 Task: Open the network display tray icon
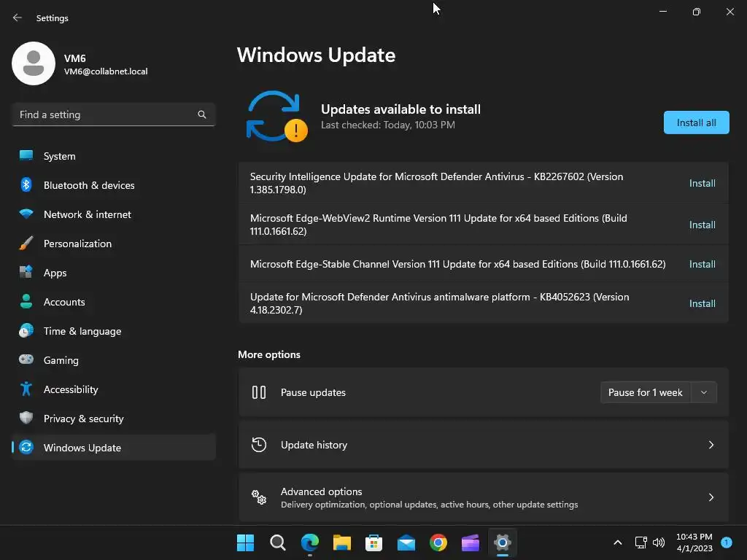tap(640, 542)
